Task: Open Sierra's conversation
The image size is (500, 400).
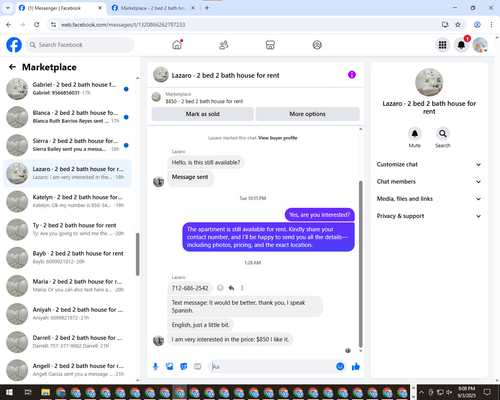Action: point(68,145)
